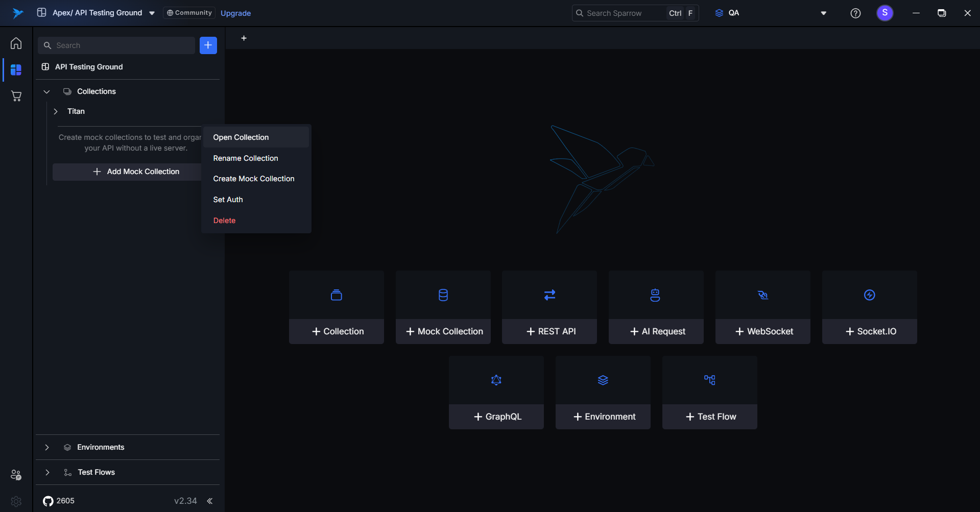Click the user profile avatar S
This screenshot has height=512, width=980.
pyautogui.click(x=885, y=13)
